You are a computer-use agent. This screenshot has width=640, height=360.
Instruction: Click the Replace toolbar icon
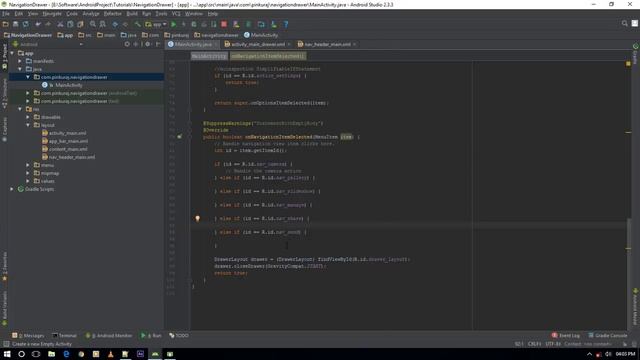pyautogui.click(x=103, y=24)
